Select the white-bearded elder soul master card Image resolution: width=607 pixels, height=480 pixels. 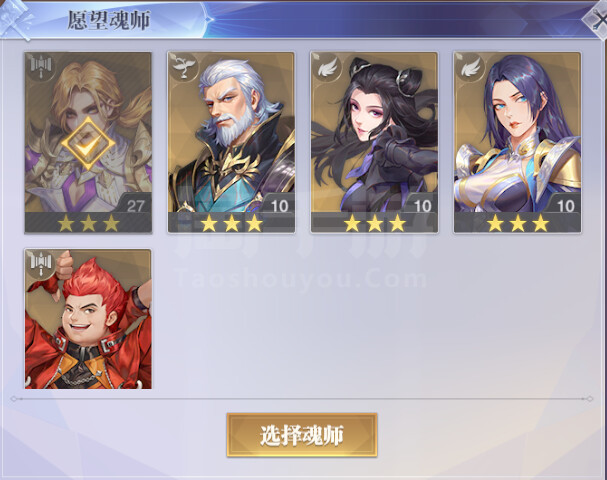[231, 142]
